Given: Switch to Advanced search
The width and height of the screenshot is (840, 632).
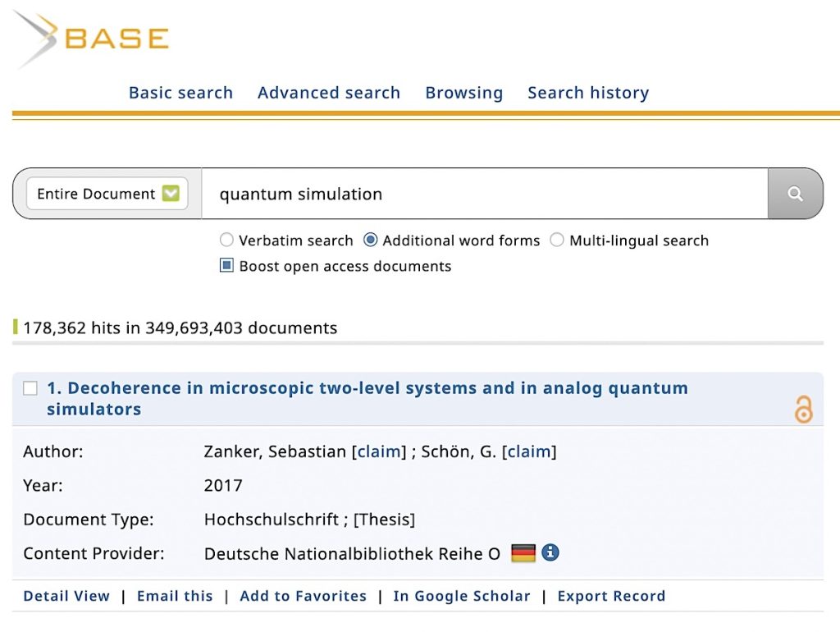Looking at the screenshot, I should pos(328,93).
